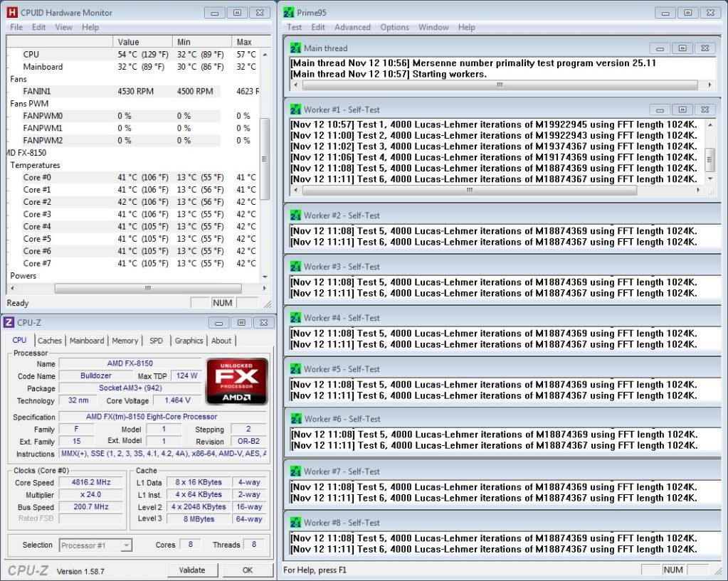The height and width of the screenshot is (581, 728).
Task: Select the FANIN1 row in HWMonitor
Action: coord(37,91)
